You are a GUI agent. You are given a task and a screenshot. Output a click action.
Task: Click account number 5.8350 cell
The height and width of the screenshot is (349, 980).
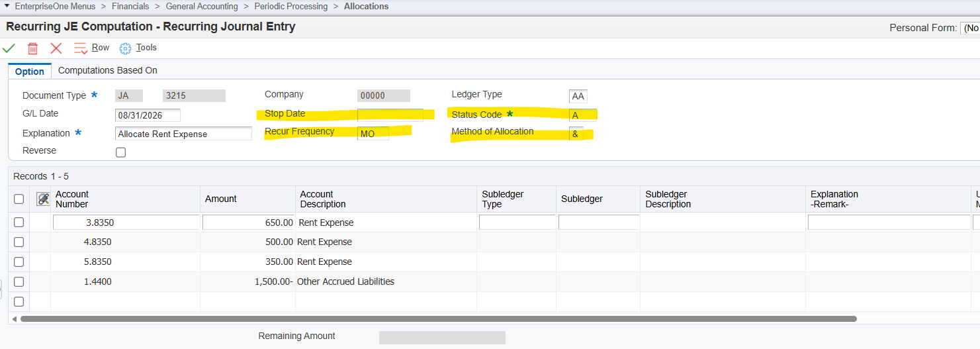[x=126, y=262]
